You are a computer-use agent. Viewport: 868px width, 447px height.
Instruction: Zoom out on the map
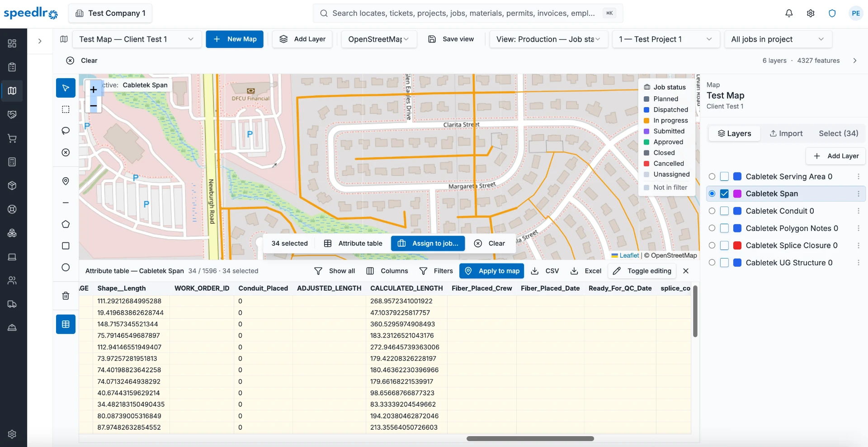point(93,105)
